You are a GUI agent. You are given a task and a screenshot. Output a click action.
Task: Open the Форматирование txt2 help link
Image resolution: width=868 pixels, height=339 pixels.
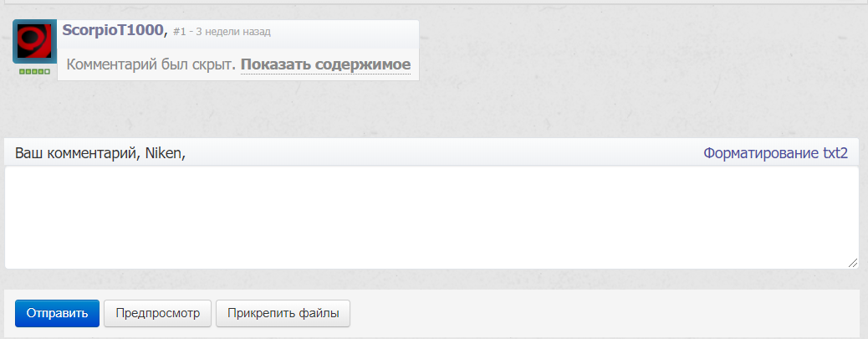pyautogui.click(x=775, y=153)
